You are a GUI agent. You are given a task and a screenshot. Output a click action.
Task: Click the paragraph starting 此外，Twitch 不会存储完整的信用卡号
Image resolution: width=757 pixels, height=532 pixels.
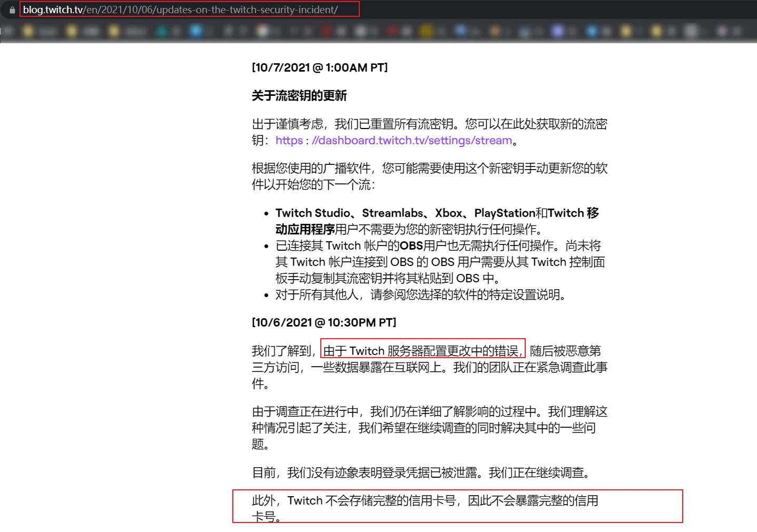(x=425, y=508)
